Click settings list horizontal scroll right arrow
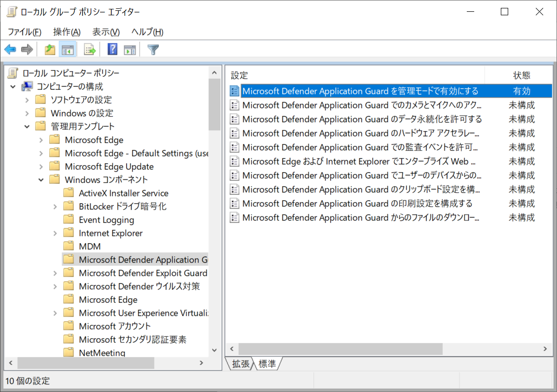Image resolution: width=557 pixels, height=392 pixels. point(545,349)
